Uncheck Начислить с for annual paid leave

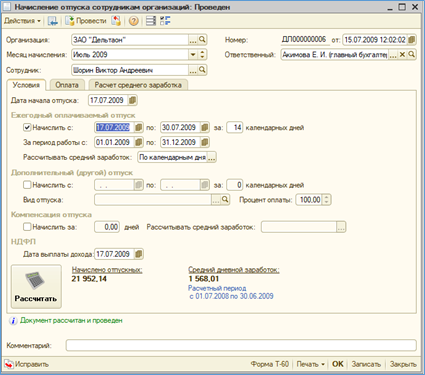[x=27, y=127]
